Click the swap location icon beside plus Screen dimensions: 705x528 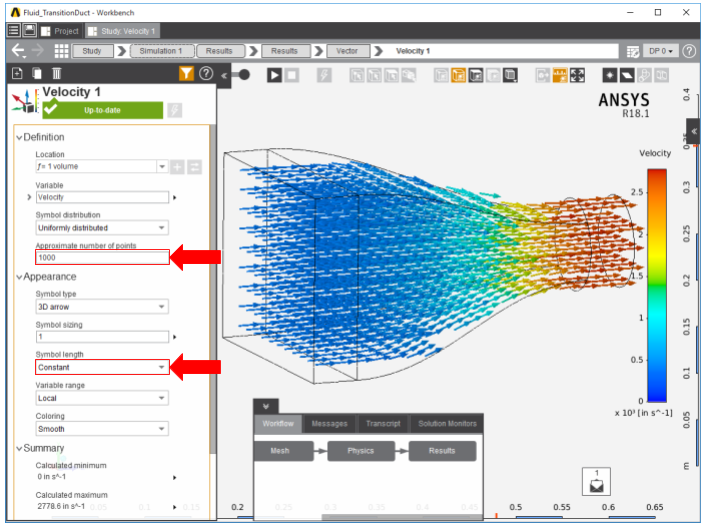click(194, 167)
